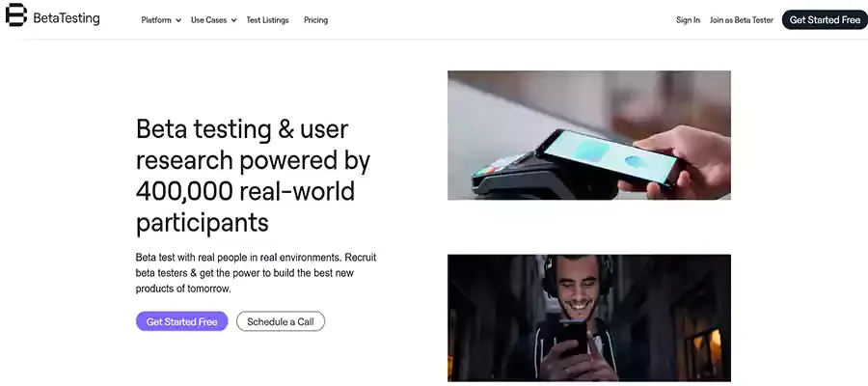This screenshot has height=386, width=868.
Task: Click the hero headline about beta testing
Action: coord(254,176)
